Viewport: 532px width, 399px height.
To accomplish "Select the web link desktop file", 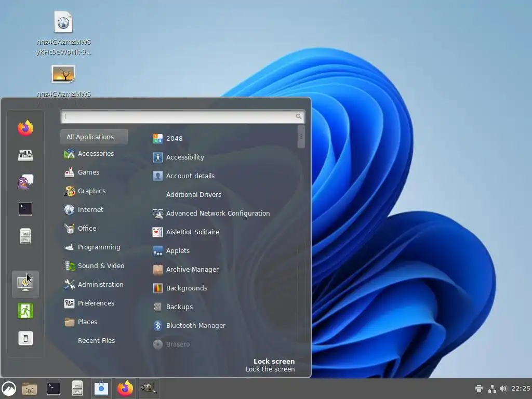I will tap(63, 33).
